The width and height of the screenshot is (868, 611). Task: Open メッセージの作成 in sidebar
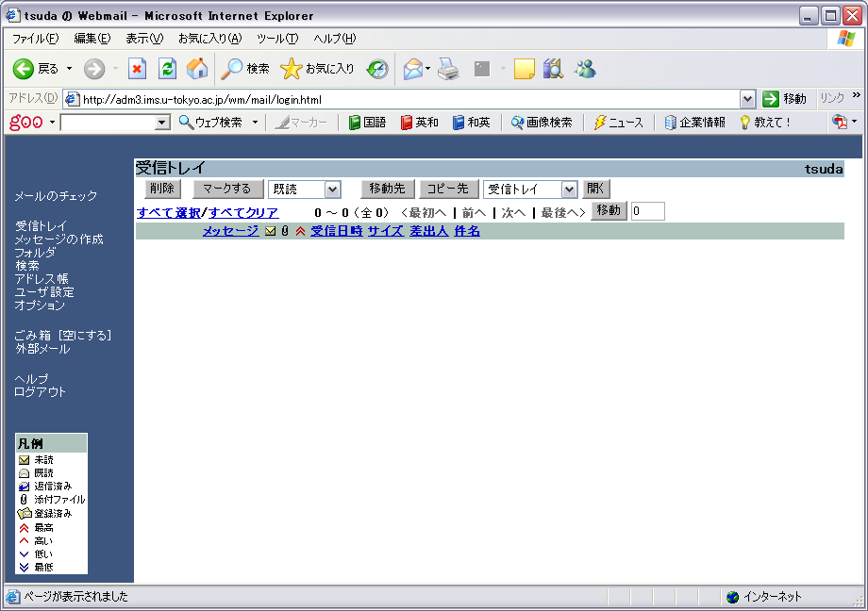click(58, 239)
